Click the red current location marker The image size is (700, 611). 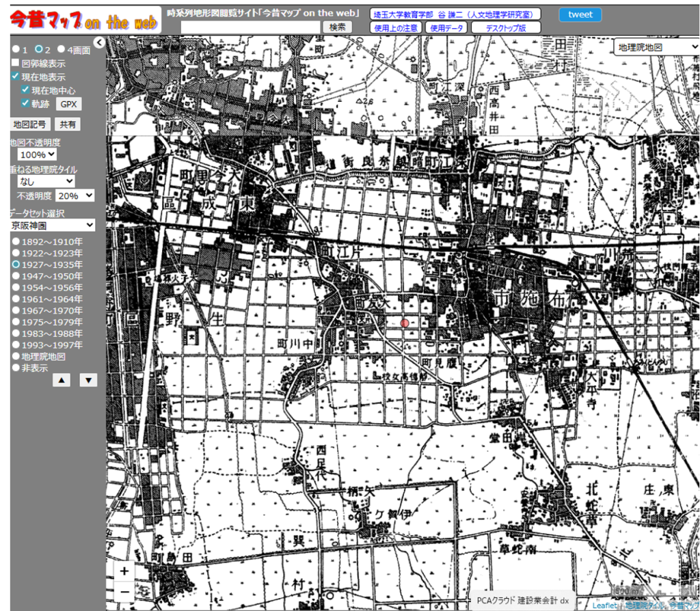click(x=405, y=323)
